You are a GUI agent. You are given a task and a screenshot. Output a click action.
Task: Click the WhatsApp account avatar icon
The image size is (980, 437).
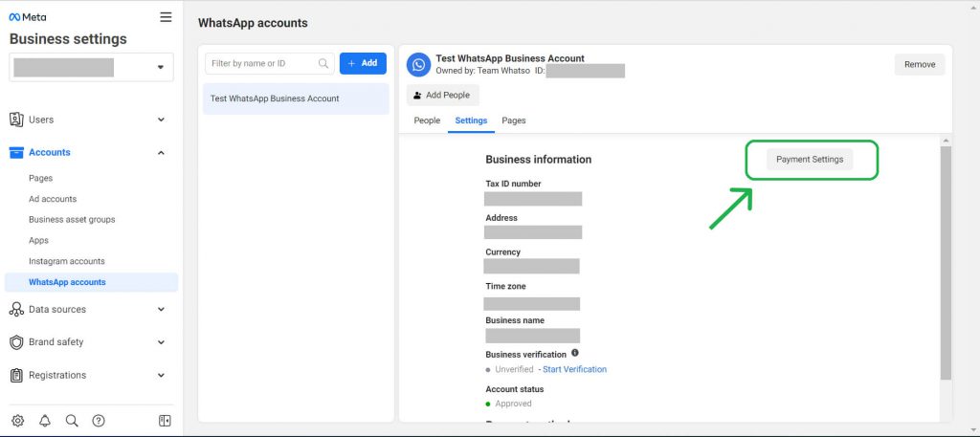pyautogui.click(x=418, y=64)
